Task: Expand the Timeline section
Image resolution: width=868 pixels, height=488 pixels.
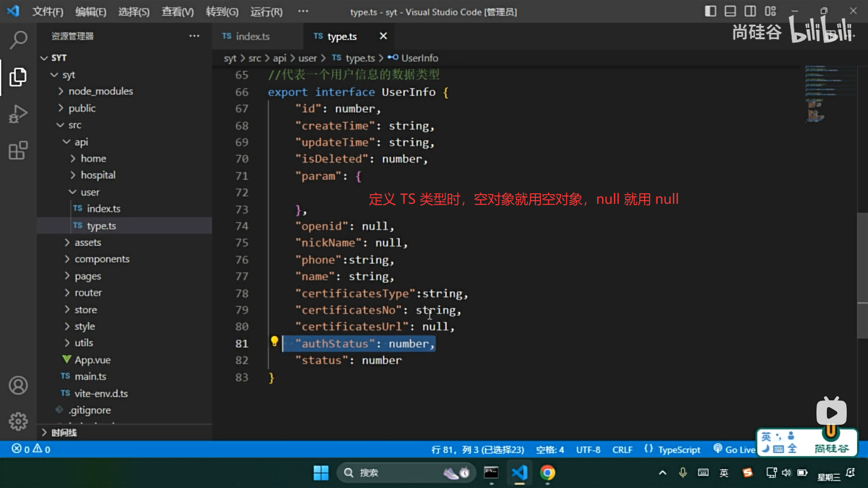Action: pyautogui.click(x=63, y=432)
